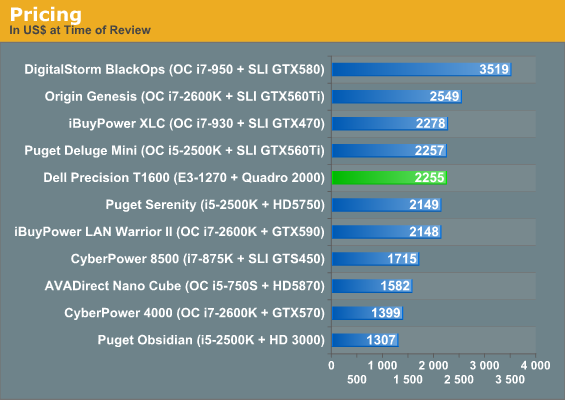Click the bar value 2148
Screen dimensions: 565x400
(x=424, y=232)
